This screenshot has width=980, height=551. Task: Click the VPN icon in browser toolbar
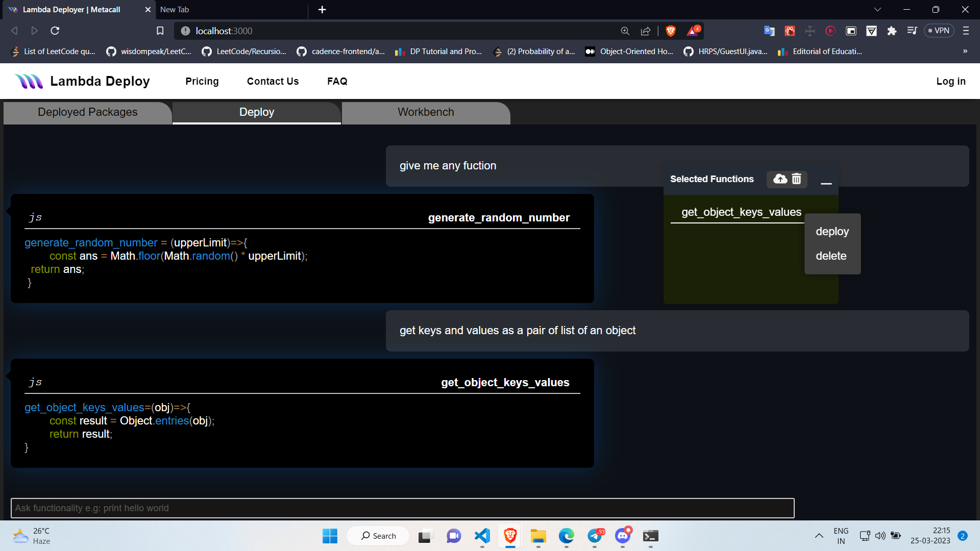coord(942,31)
